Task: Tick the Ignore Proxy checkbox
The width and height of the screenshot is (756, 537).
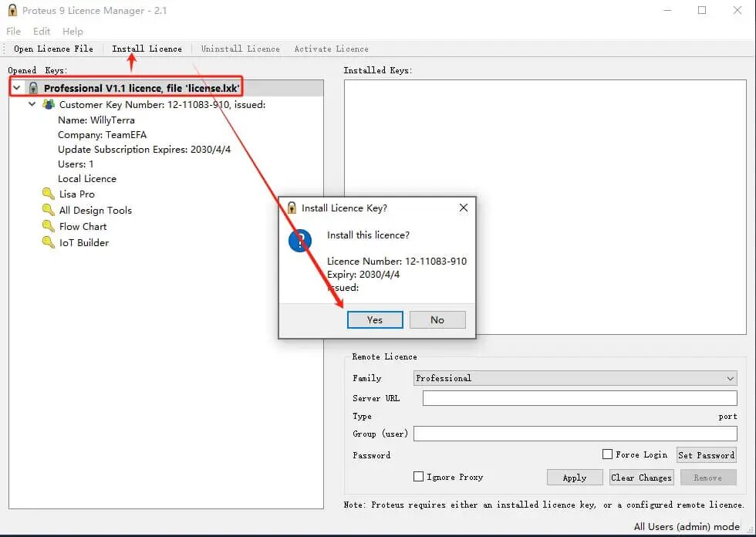Action: point(418,476)
